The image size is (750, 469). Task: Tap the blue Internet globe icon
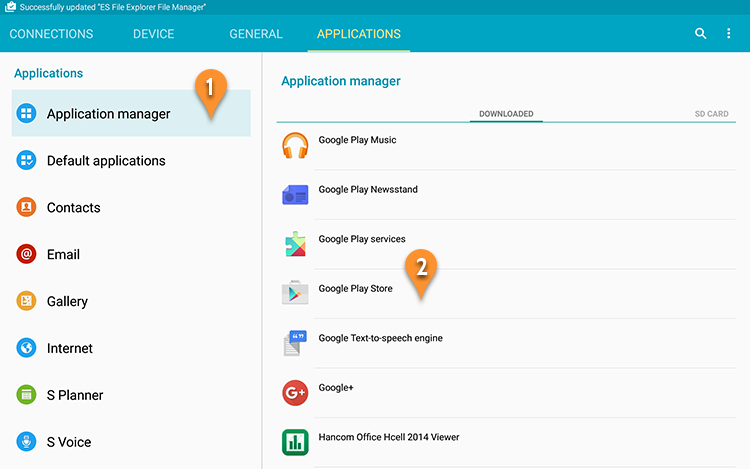click(x=26, y=348)
